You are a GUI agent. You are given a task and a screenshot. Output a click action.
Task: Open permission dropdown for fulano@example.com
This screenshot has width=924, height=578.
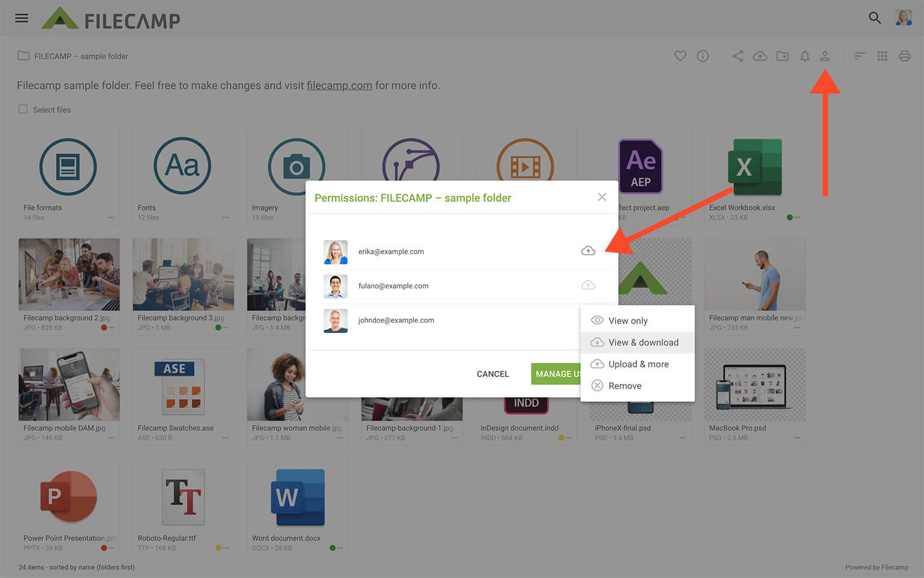(588, 285)
